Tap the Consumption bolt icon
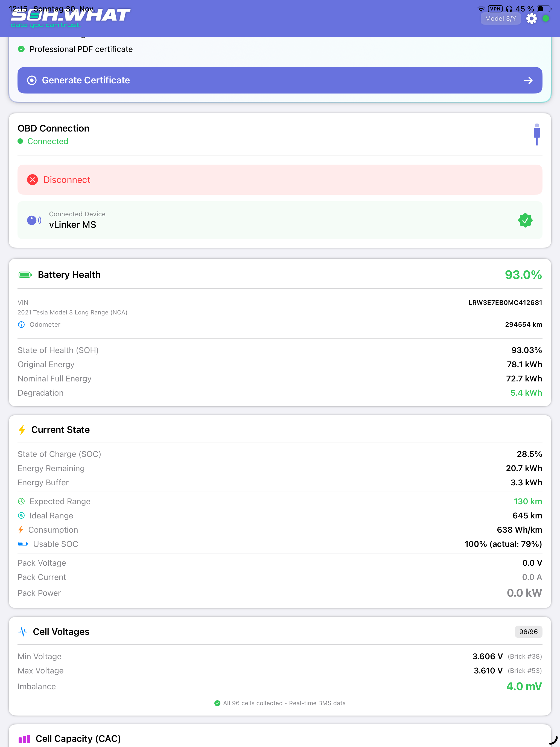560x747 pixels. [21, 530]
